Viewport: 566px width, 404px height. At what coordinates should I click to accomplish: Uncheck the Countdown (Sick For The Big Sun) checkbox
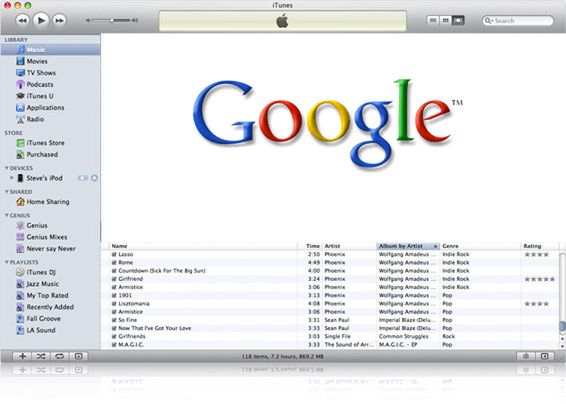coord(114,271)
